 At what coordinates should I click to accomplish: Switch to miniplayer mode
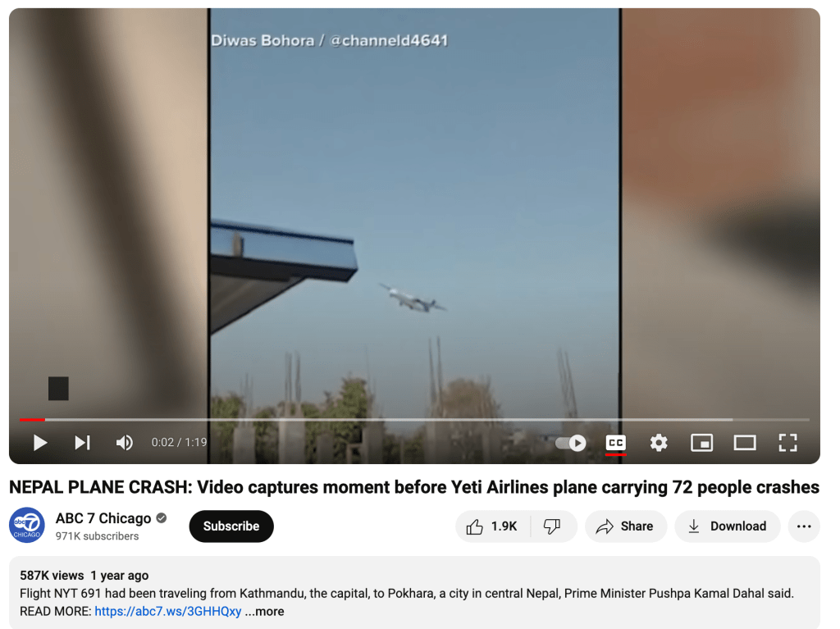(x=701, y=443)
